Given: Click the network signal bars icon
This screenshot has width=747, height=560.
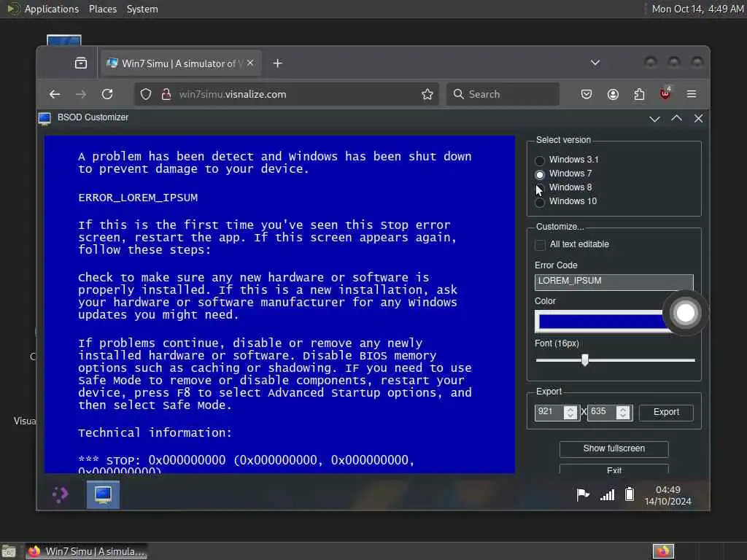Looking at the screenshot, I should (x=608, y=495).
